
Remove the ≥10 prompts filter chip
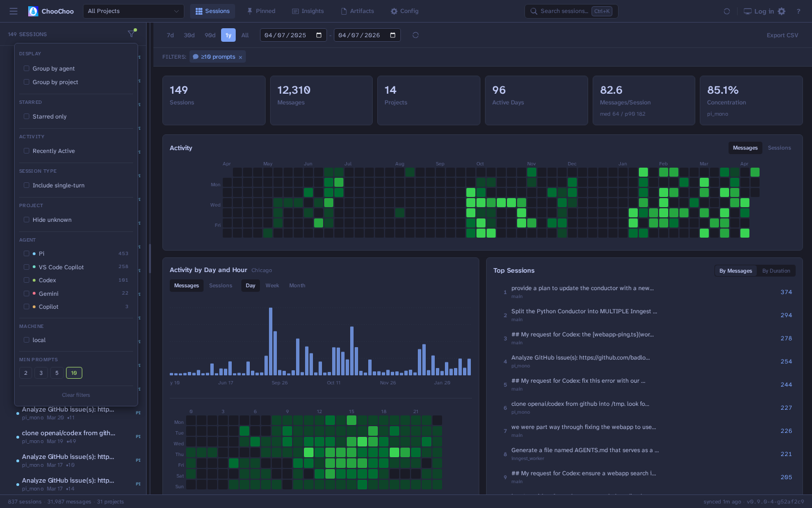[241, 56]
